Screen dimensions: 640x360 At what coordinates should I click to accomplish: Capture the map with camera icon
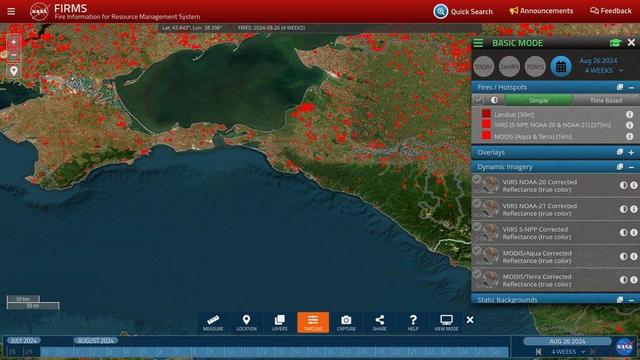pos(346,322)
